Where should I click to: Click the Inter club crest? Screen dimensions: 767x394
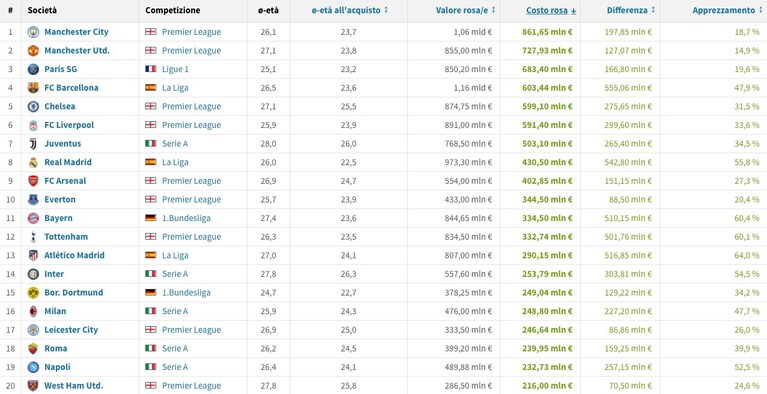(x=33, y=274)
